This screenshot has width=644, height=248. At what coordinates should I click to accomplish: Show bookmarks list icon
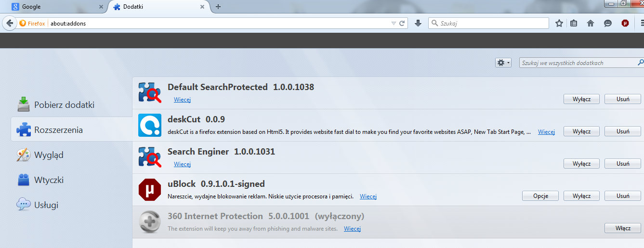tap(574, 23)
